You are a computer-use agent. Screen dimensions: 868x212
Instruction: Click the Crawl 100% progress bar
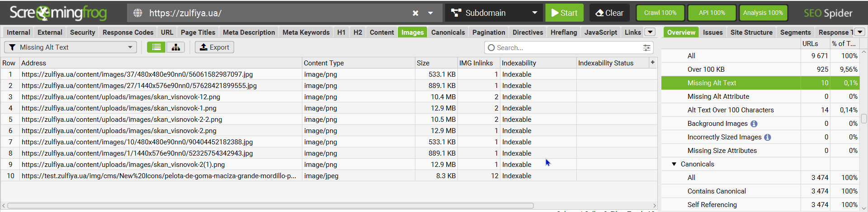pyautogui.click(x=660, y=13)
